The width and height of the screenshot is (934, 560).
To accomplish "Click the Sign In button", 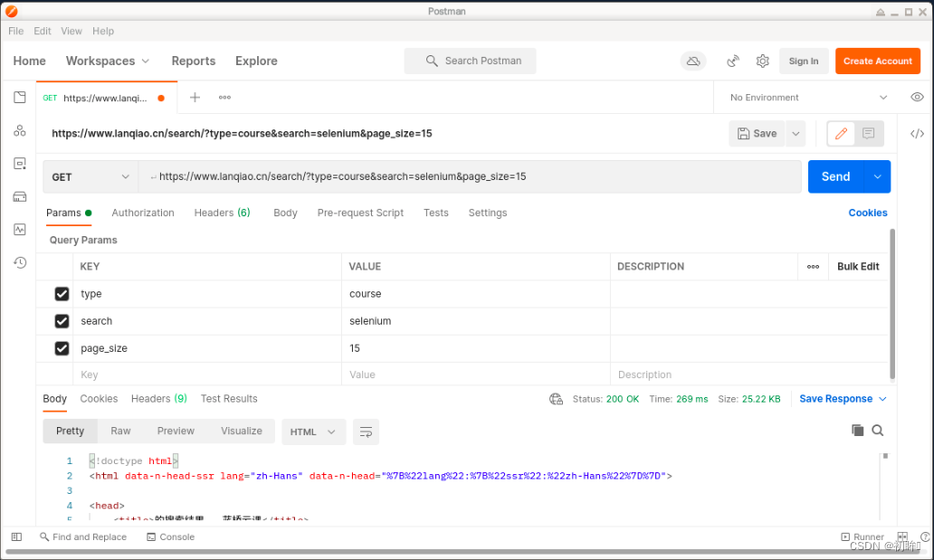I will 804,61.
